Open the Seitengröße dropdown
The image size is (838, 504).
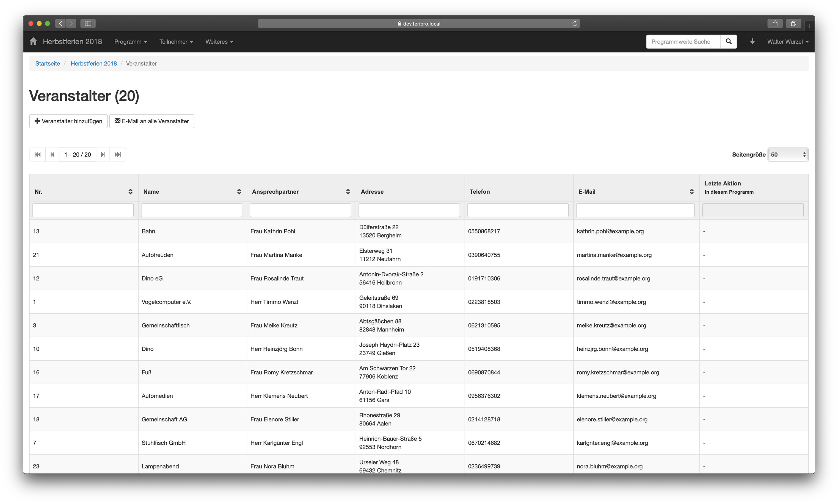[x=787, y=155]
